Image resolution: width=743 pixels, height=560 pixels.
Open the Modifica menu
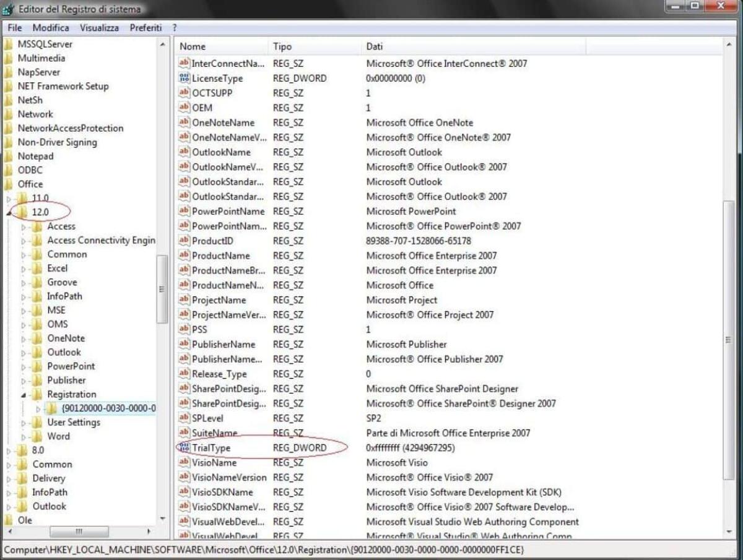point(51,27)
